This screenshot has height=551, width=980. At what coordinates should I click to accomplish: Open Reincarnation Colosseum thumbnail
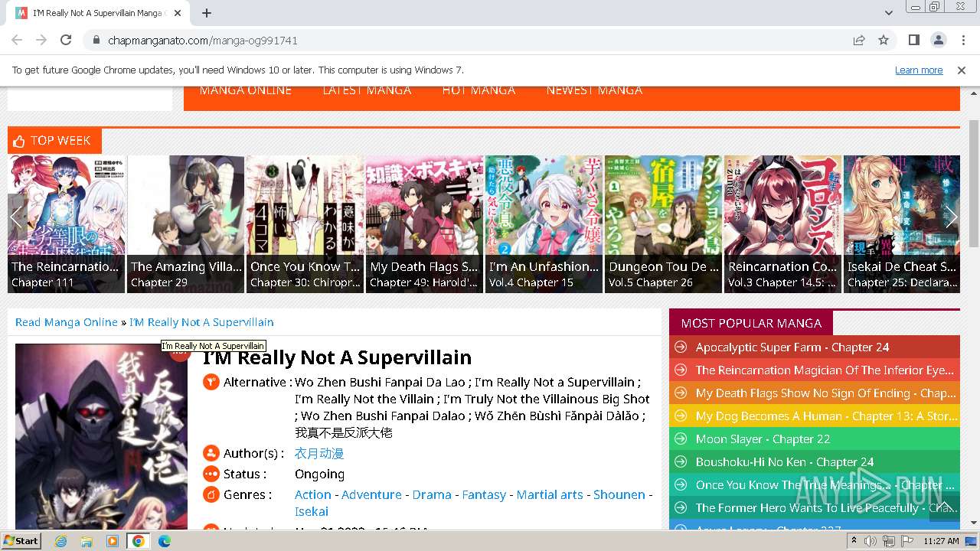[782, 223]
